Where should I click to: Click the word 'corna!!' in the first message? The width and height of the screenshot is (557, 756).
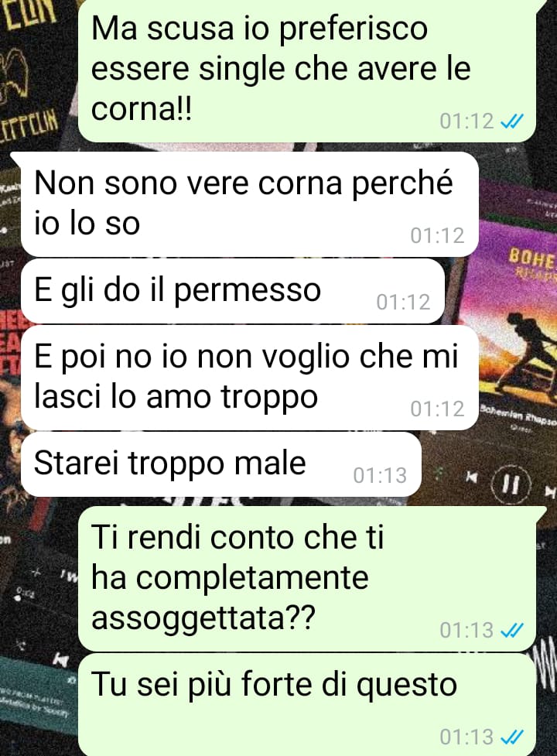(142, 109)
